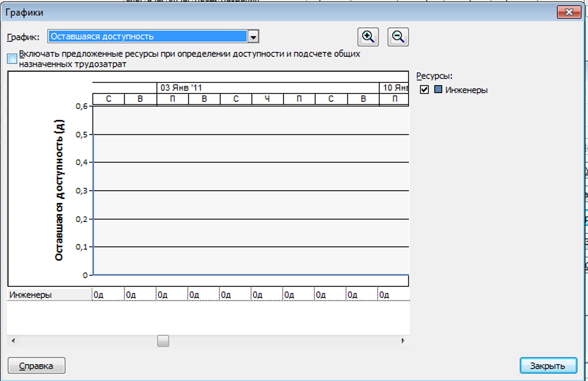Viewport: 588px width, 381px height.
Task: Enable including proposed resources checkbox
Action: click(12, 59)
